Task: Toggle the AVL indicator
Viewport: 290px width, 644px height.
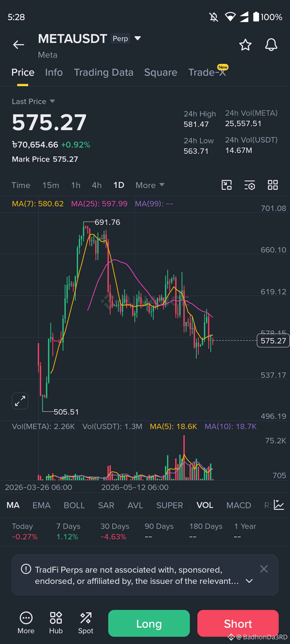Action: click(x=135, y=505)
